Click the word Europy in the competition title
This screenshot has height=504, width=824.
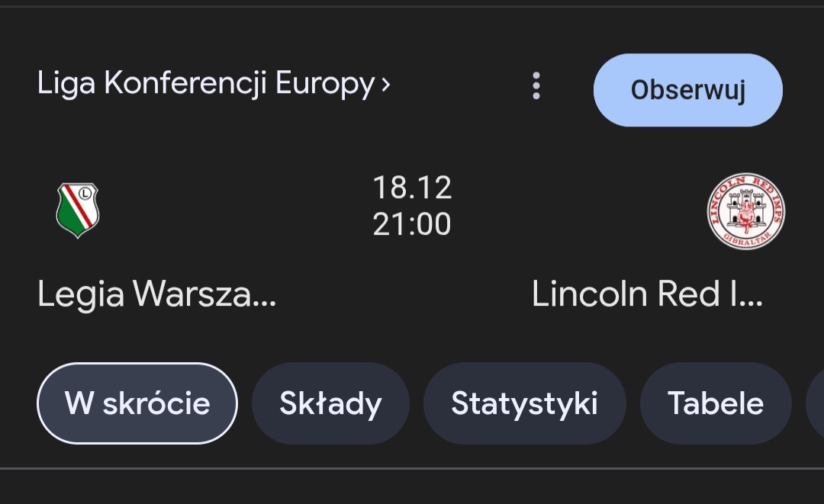point(324,84)
